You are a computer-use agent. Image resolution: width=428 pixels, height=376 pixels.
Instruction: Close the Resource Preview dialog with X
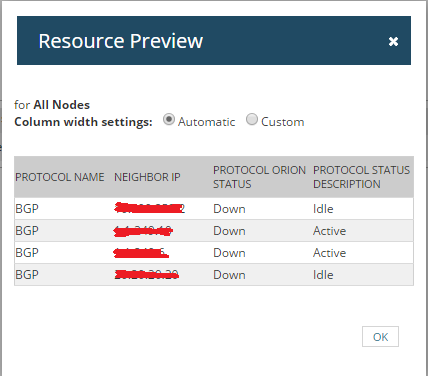(393, 41)
